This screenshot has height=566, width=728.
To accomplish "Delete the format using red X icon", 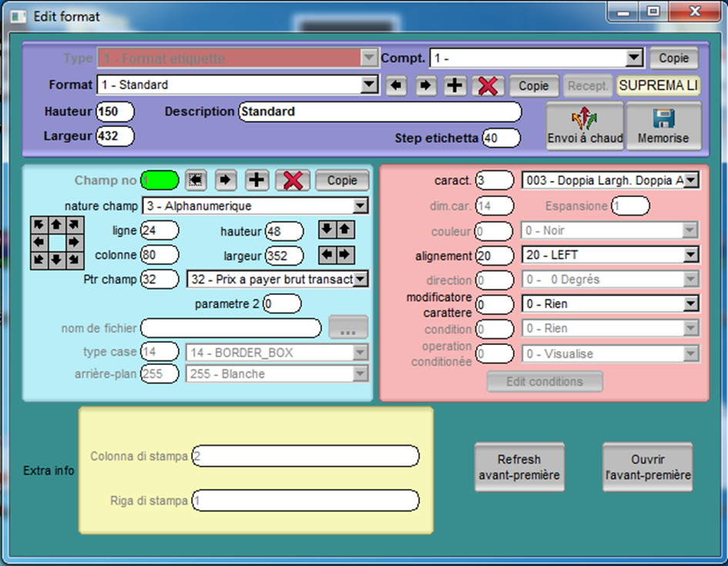I will pyautogui.click(x=487, y=85).
